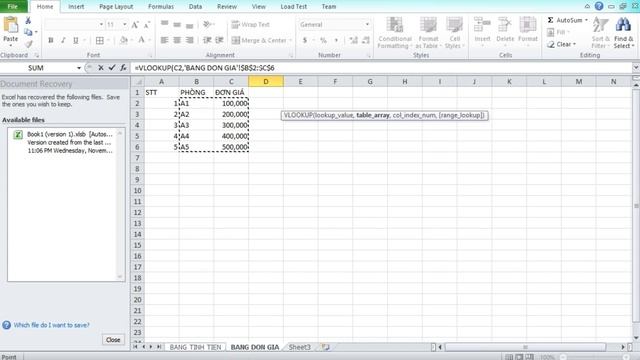Decrease font size with Shrink Font icon
Image resolution: width=640 pixels, height=360 pixels.
coord(147,25)
